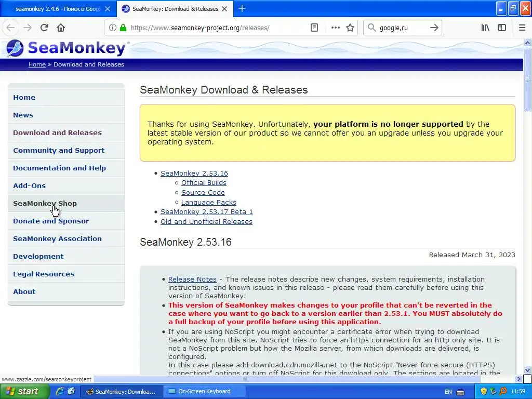
Task: Open the Firefox hamburger menu
Action: coord(522,28)
